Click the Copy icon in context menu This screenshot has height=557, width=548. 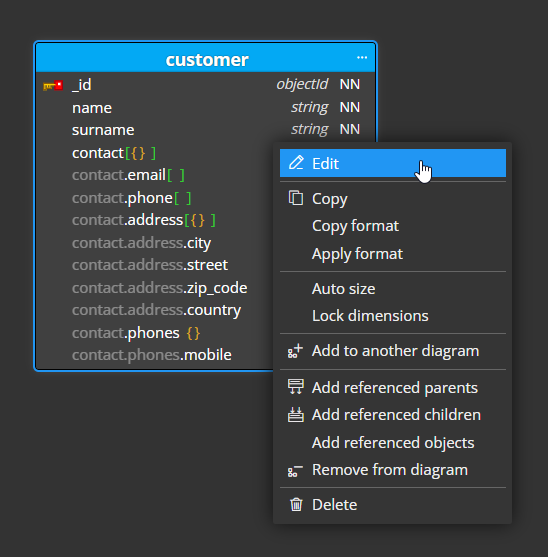coord(296,198)
